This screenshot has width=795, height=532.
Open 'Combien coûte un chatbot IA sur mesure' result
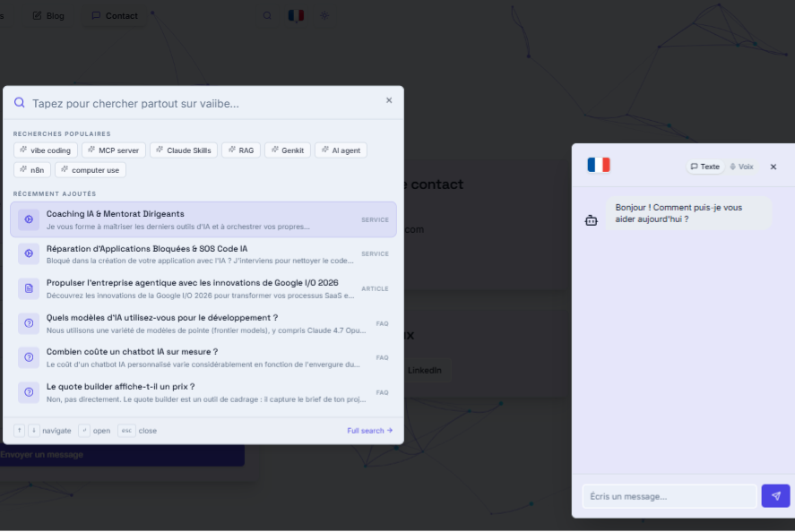(203, 357)
